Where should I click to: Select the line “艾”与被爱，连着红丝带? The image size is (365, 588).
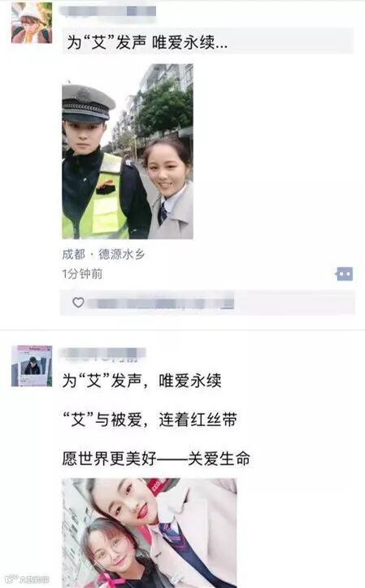(150, 420)
